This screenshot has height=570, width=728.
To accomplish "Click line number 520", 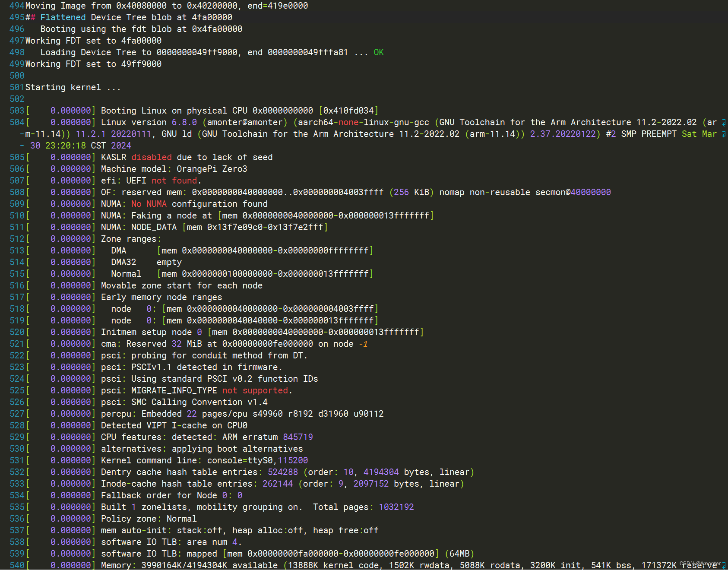I will pyautogui.click(x=17, y=332).
